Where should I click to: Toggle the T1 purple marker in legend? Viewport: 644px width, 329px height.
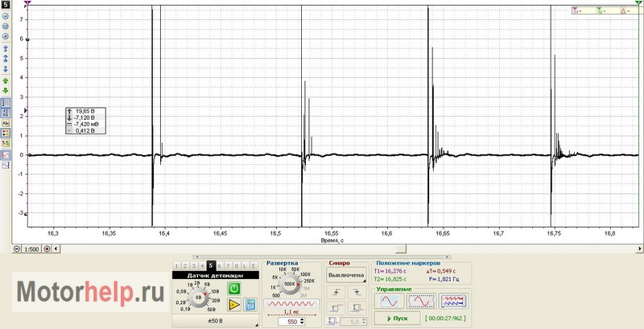coord(578,11)
